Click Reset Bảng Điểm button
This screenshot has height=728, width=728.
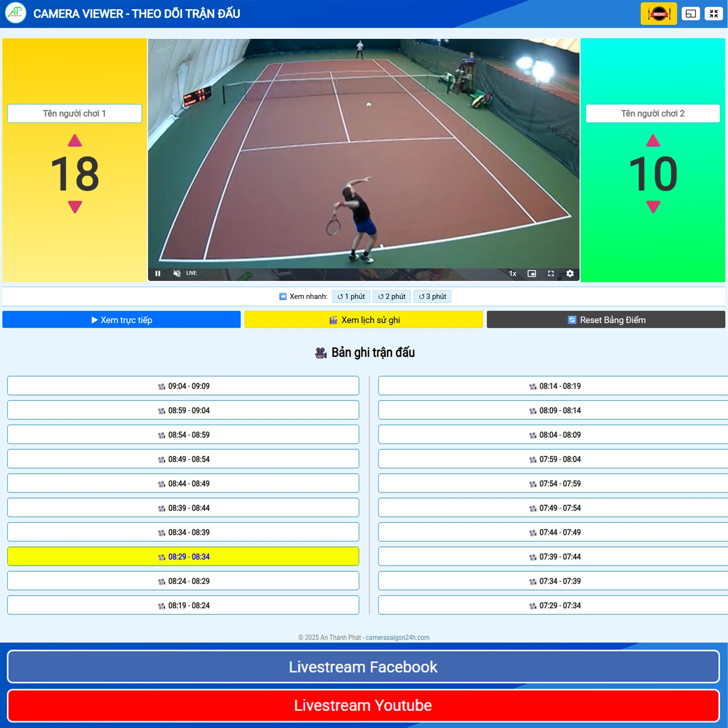605,319
